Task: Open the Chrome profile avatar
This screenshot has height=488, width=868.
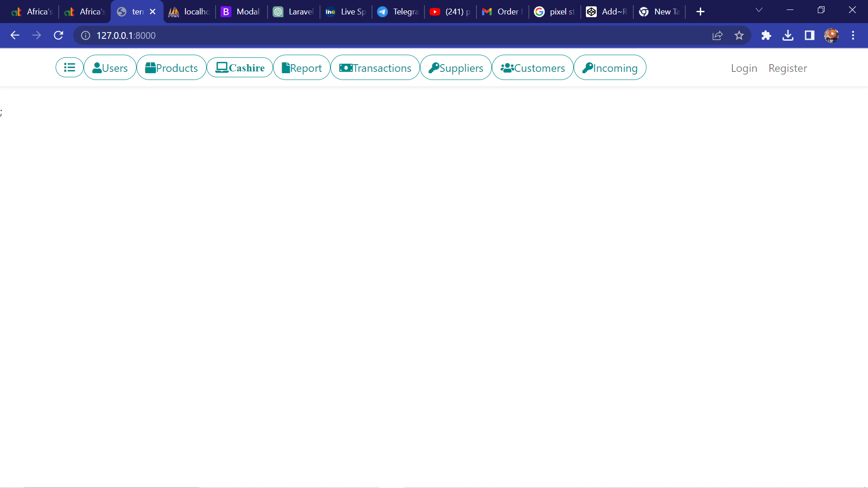Action: tap(831, 35)
